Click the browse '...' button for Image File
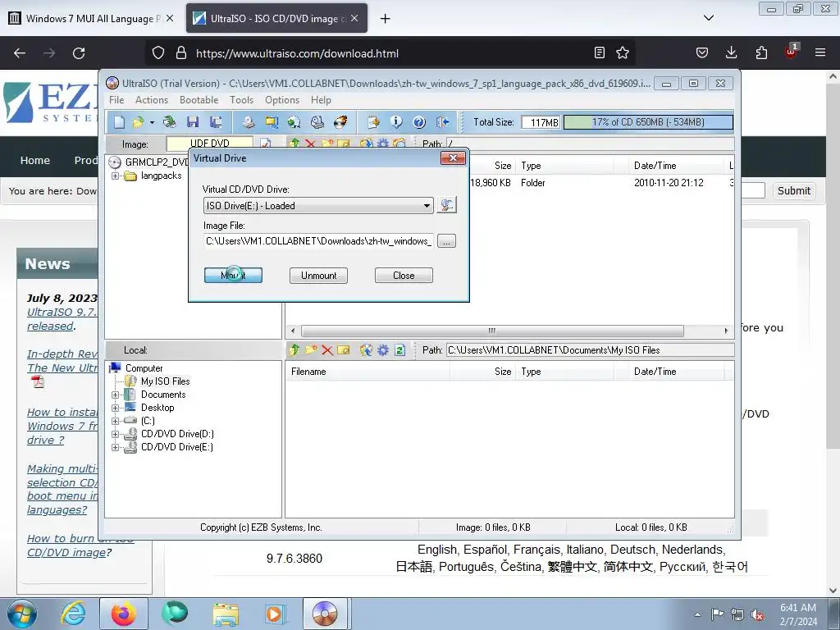The width and height of the screenshot is (840, 630). click(446, 241)
